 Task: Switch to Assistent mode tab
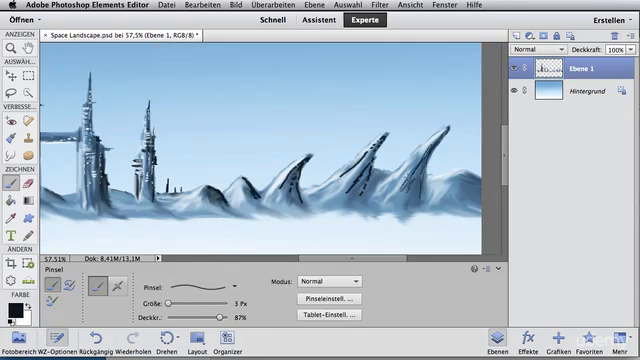pos(319,20)
